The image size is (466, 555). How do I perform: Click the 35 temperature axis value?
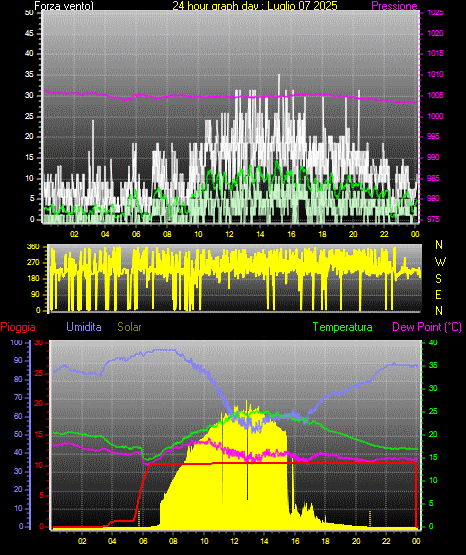(433, 365)
